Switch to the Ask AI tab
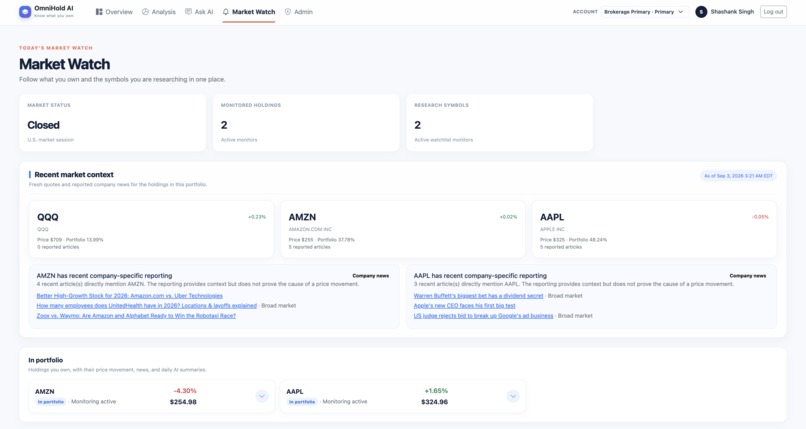 199,12
